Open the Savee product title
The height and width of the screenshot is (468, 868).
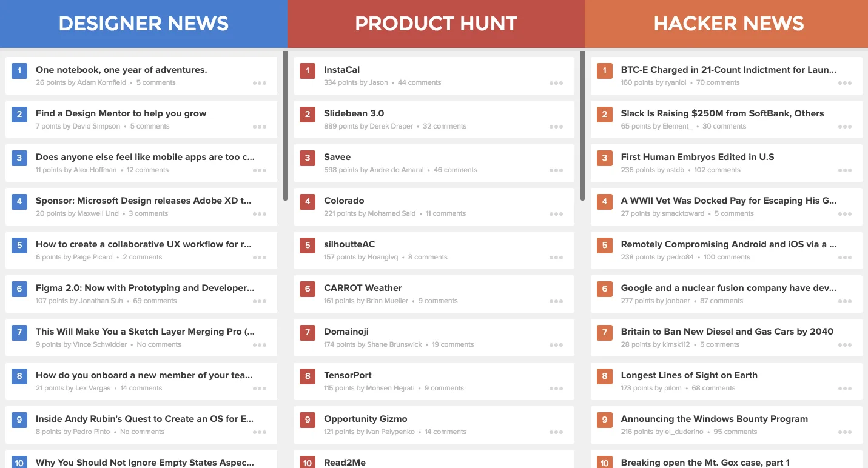pyautogui.click(x=337, y=157)
